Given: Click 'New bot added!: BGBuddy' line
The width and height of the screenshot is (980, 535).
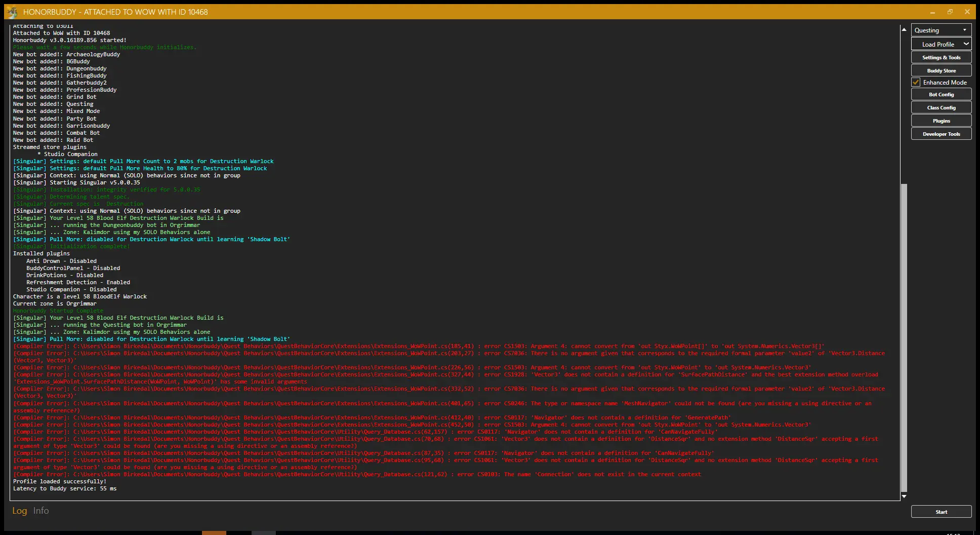Looking at the screenshot, I should tap(51, 61).
